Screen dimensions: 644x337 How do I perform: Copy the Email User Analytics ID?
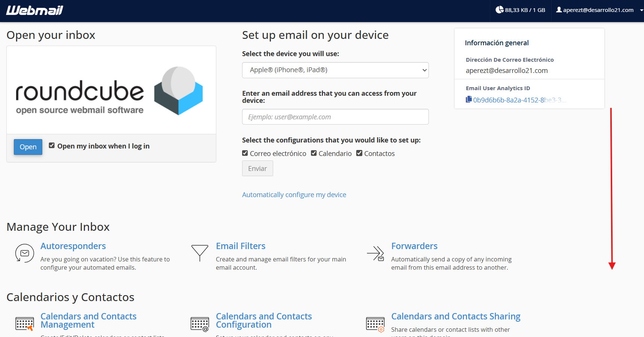468,99
